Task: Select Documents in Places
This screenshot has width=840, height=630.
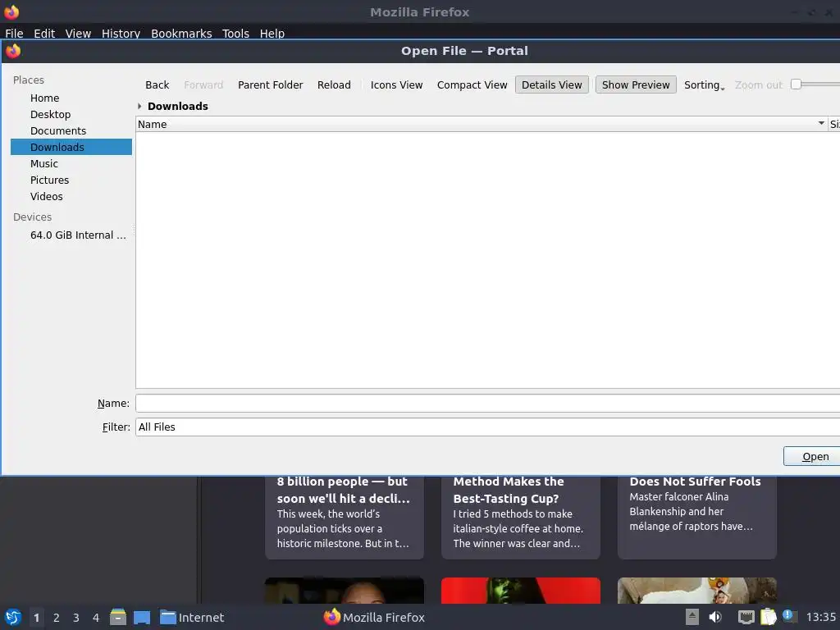Action: 71,130
